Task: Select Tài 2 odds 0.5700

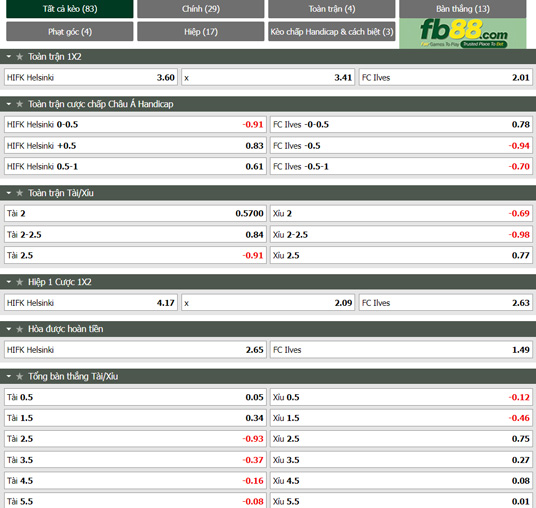Action: point(135,213)
